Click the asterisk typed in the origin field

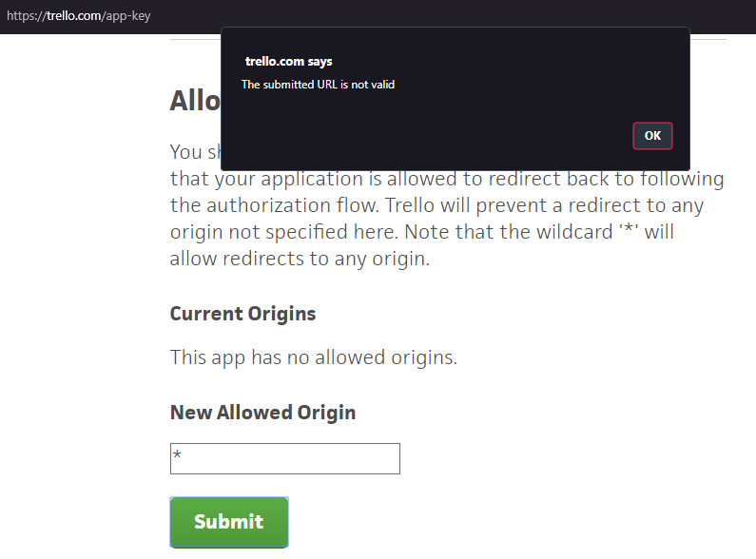pyautogui.click(x=178, y=454)
